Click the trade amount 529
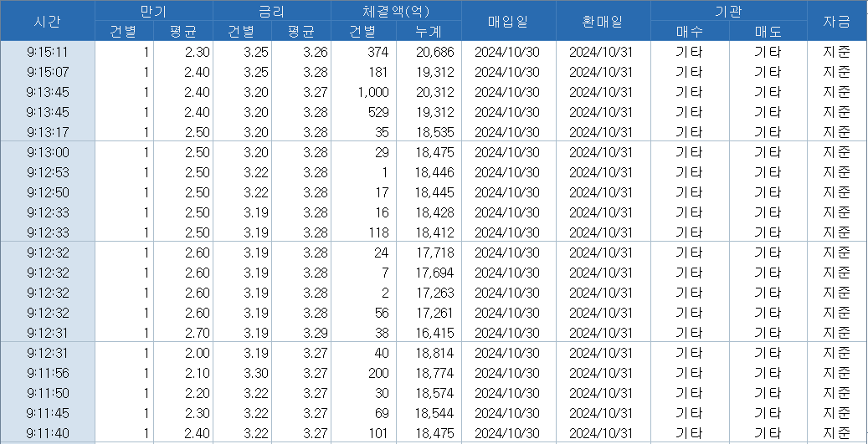This screenshot has height=444, width=868. 378,112
